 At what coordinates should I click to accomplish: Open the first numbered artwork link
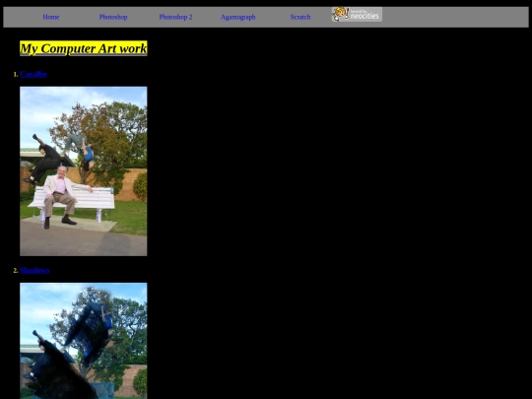(x=33, y=74)
